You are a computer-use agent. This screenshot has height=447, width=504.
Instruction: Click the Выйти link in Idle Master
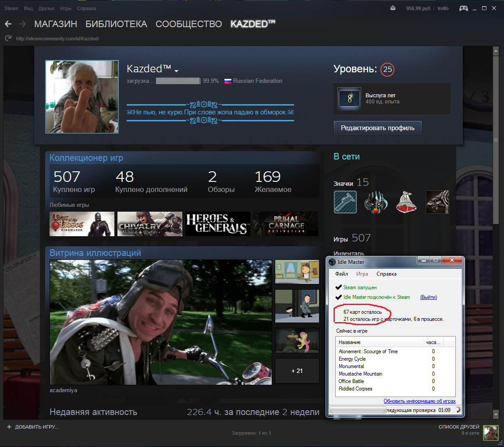click(x=429, y=297)
